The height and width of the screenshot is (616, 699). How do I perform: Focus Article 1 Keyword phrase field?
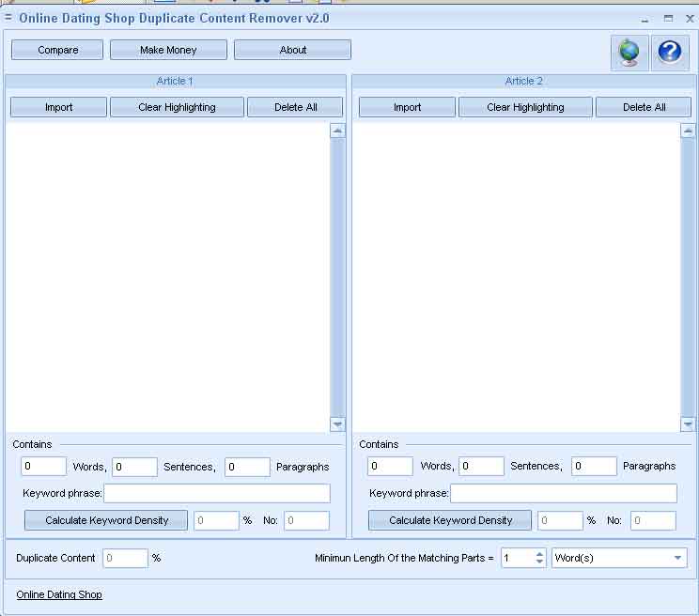tap(217, 494)
